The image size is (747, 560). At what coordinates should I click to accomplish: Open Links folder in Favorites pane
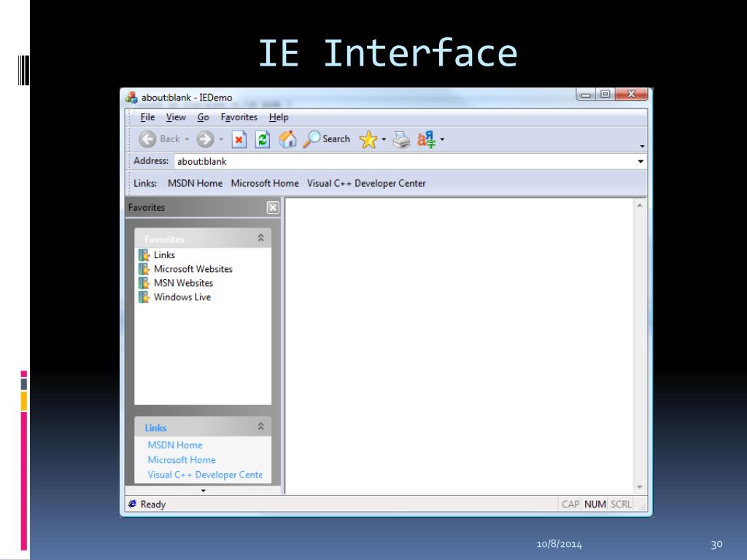point(164,255)
